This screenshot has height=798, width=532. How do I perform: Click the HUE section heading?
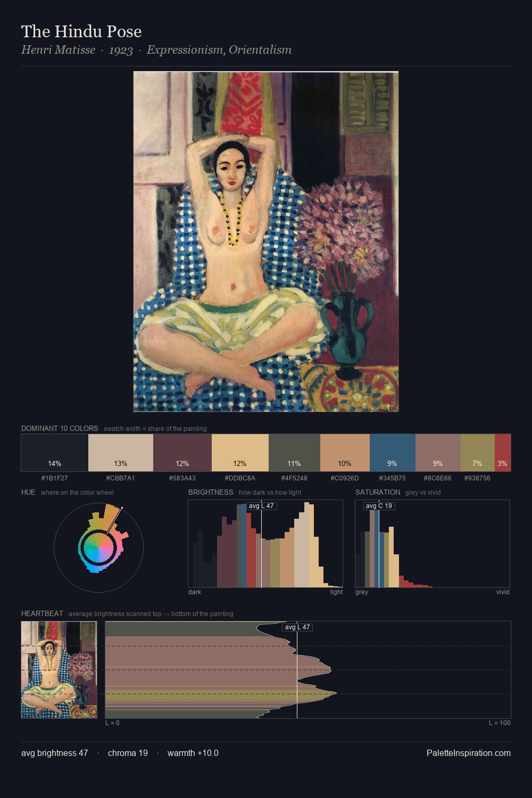(x=28, y=492)
